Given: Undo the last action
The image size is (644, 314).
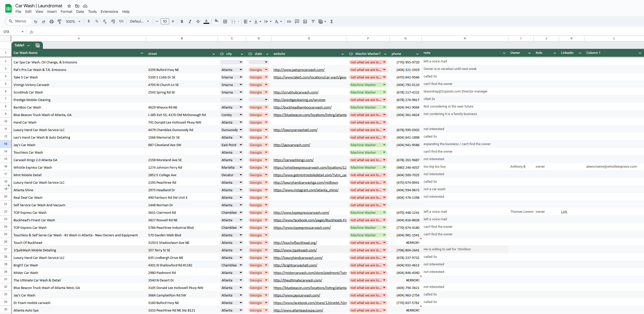Looking at the screenshot, I should 36,22.
